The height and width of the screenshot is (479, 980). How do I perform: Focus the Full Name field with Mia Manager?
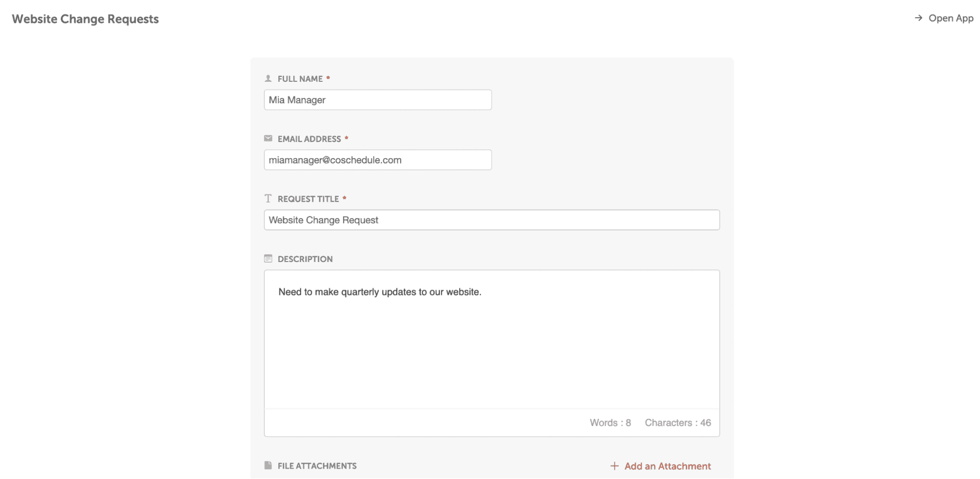tap(377, 100)
